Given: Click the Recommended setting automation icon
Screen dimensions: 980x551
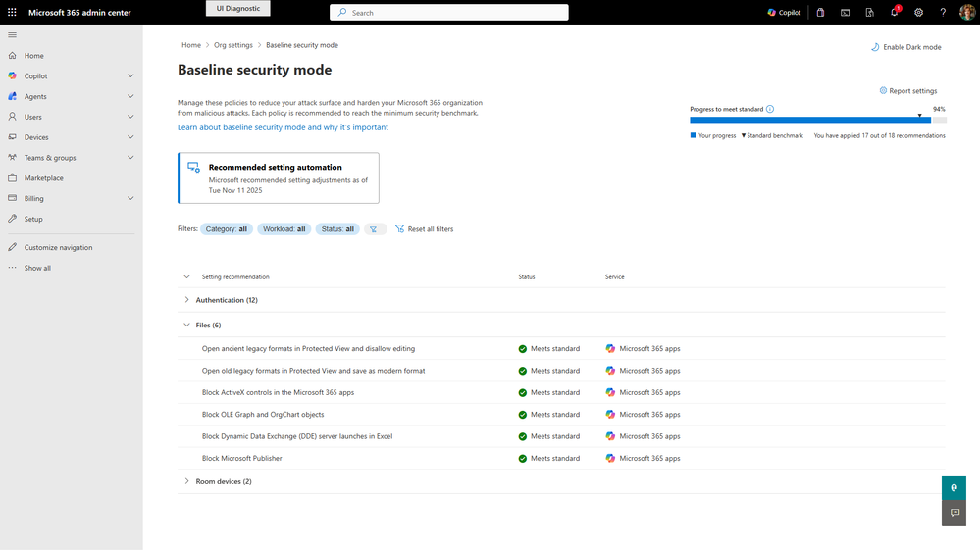Looking at the screenshot, I should [194, 168].
